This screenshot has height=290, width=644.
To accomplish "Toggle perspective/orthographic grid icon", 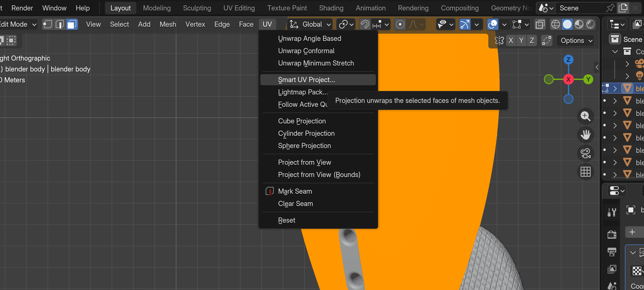I will (585, 172).
